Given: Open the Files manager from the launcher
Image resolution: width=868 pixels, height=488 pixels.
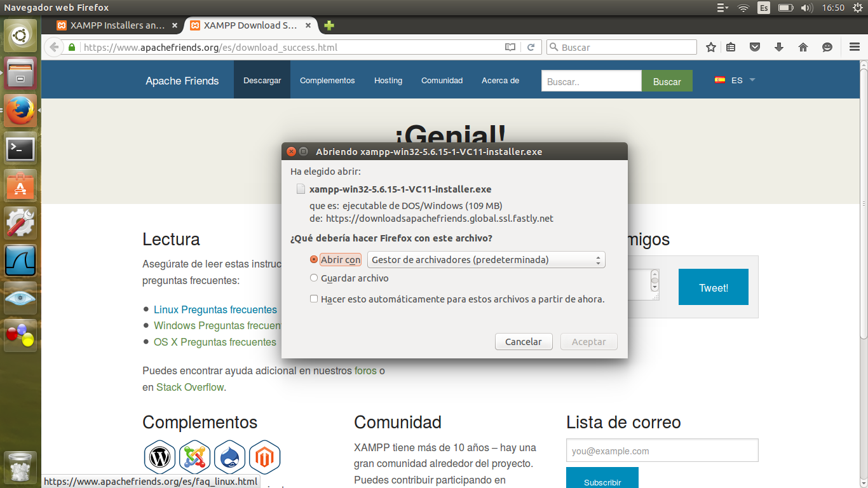Looking at the screenshot, I should (x=21, y=73).
